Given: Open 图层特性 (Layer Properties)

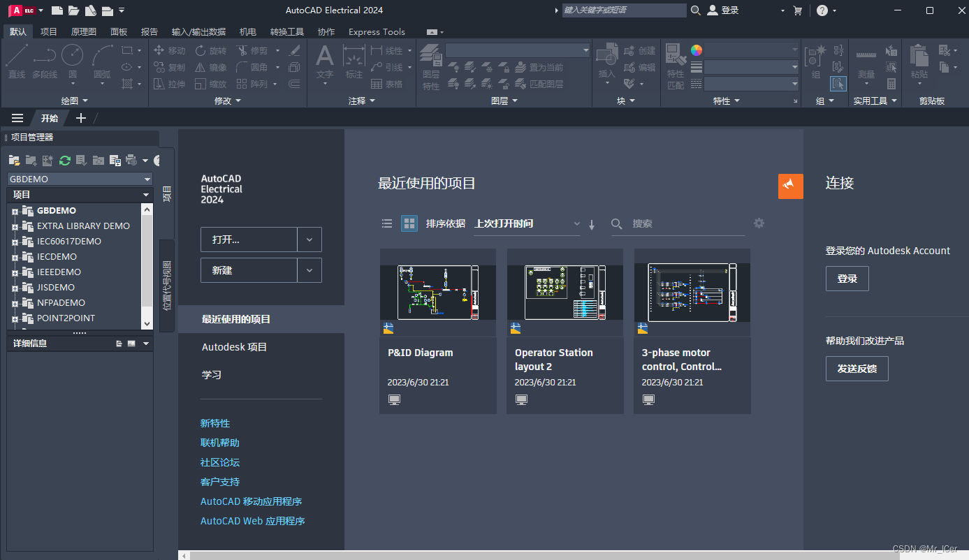Looking at the screenshot, I should 431,66.
